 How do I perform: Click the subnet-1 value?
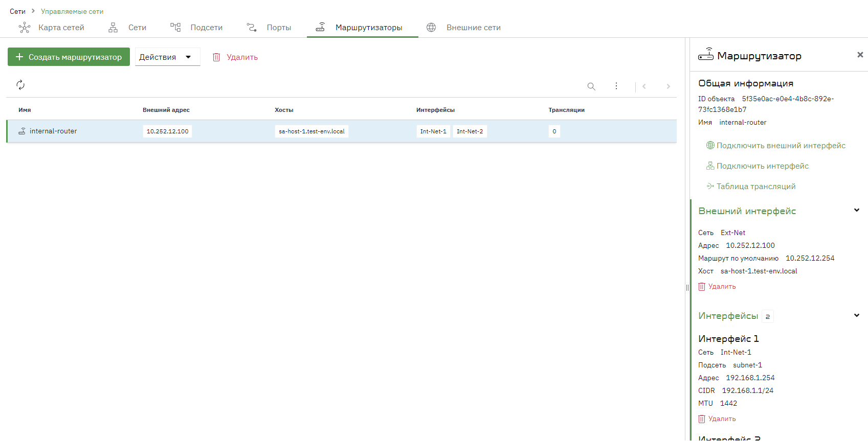747,365
